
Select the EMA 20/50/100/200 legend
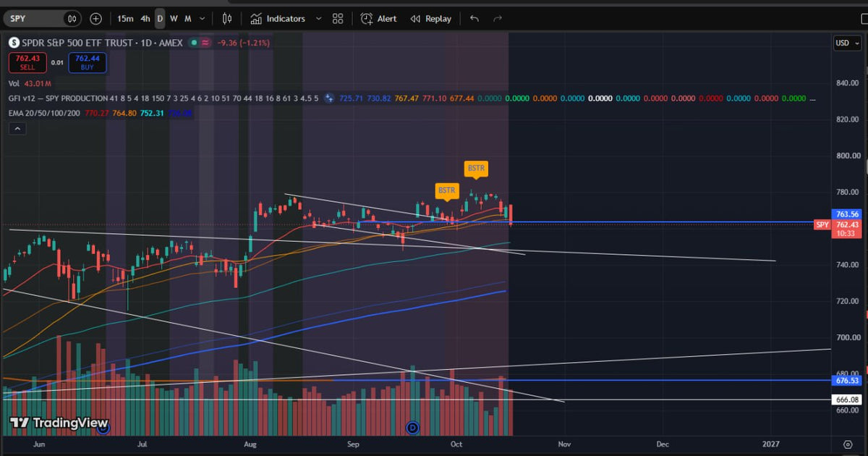click(45, 112)
